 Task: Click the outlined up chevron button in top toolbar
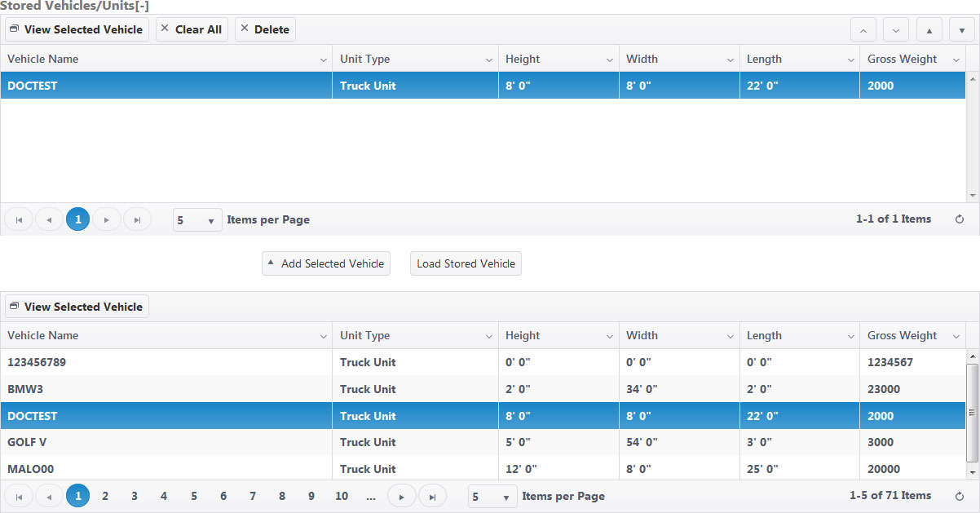tap(863, 30)
